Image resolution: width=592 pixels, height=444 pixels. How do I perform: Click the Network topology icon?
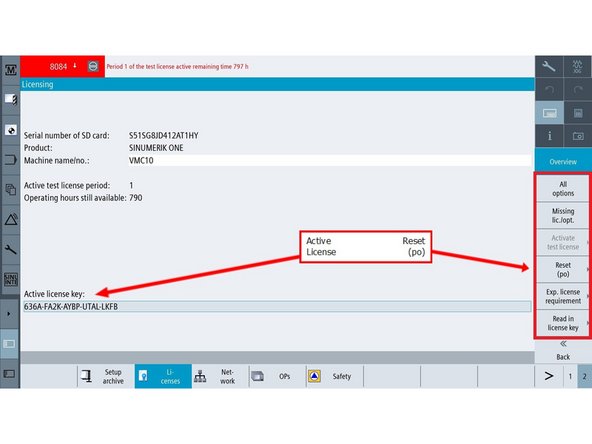pyautogui.click(x=200, y=376)
